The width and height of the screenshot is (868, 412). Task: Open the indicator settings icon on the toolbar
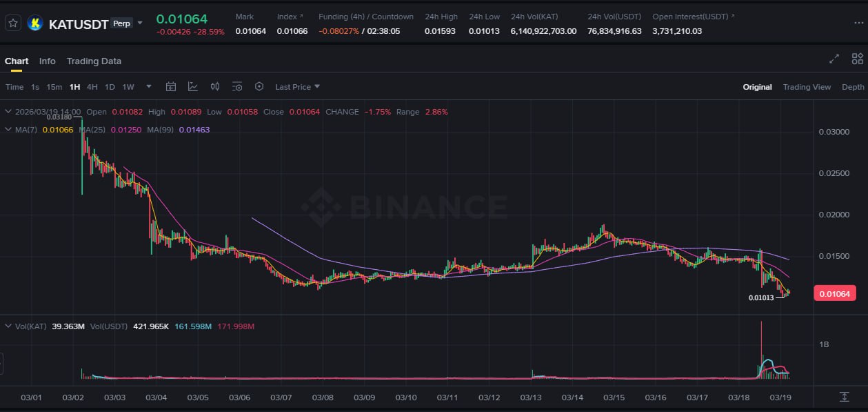tap(237, 86)
